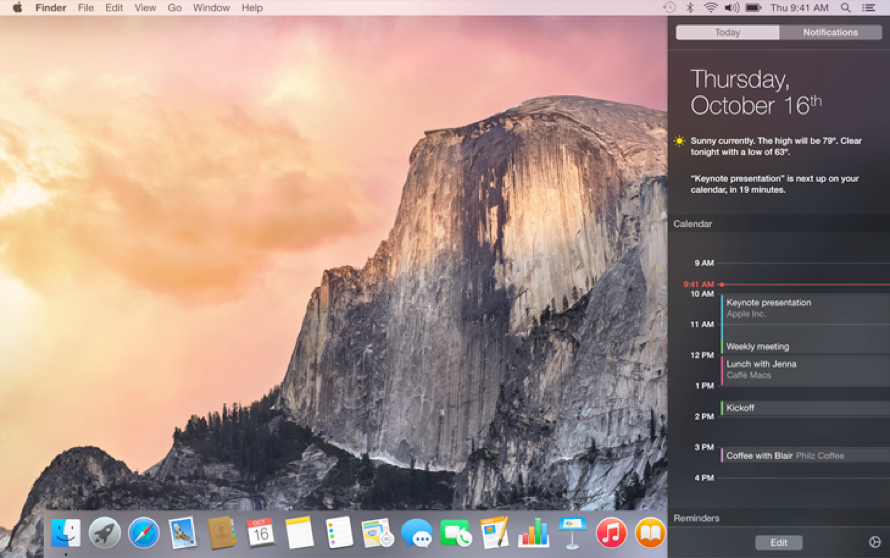Image resolution: width=890 pixels, height=558 pixels.
Task: Open the Keynote app icon
Action: pos(572,532)
